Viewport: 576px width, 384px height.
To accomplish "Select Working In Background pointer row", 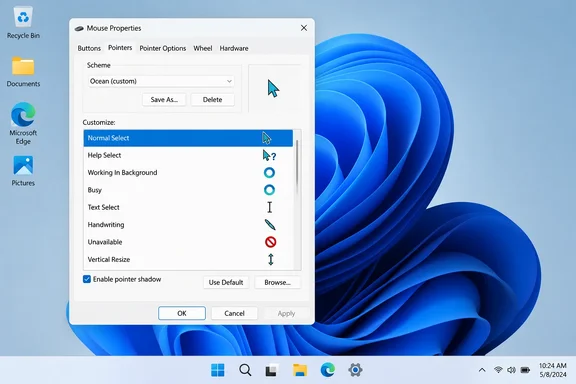I will (188, 172).
